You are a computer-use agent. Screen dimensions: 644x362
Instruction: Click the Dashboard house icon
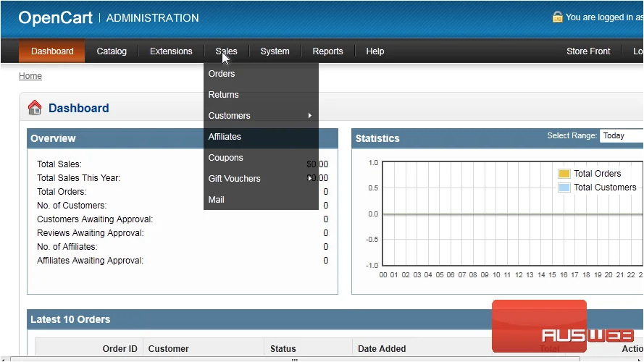35,108
